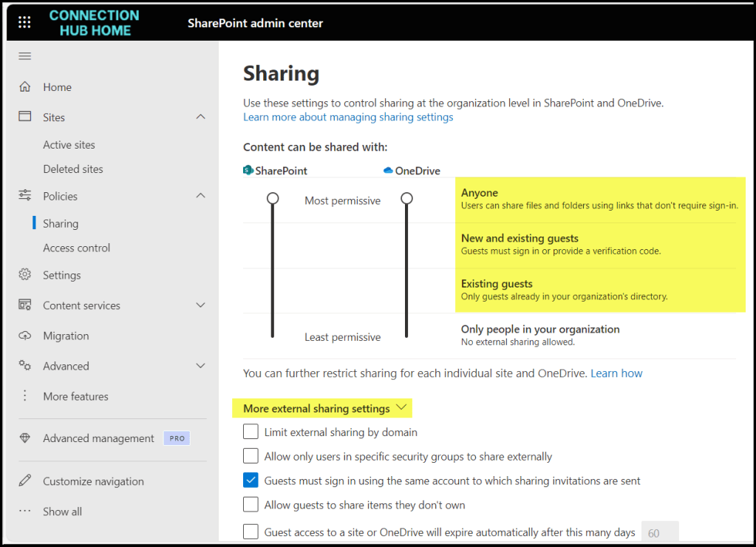Click the Settings gear icon
The image size is (756, 547).
[25, 275]
